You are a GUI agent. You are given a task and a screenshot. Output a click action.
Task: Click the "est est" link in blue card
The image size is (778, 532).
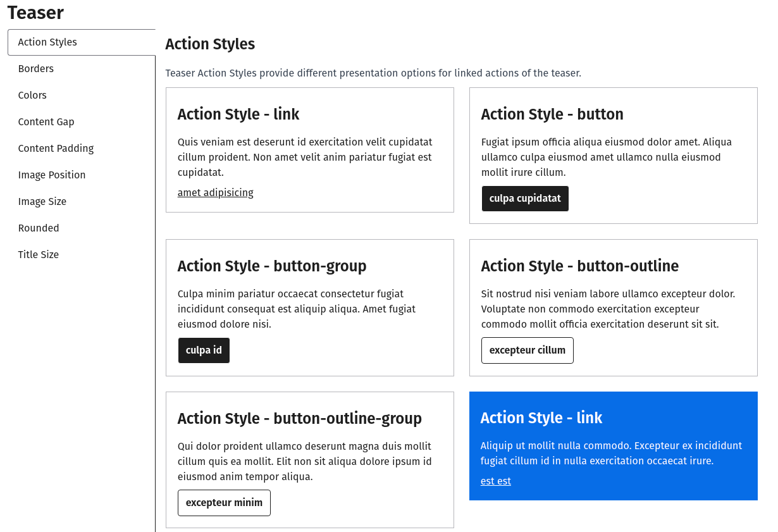[495, 481]
